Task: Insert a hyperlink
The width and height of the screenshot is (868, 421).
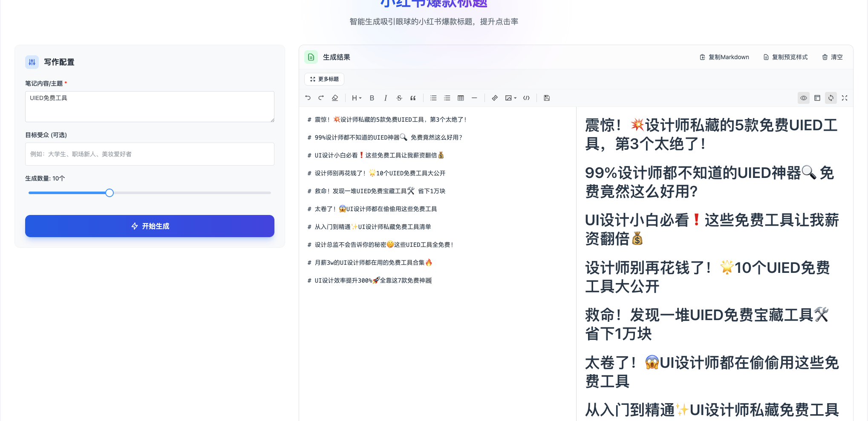Action: (x=495, y=98)
